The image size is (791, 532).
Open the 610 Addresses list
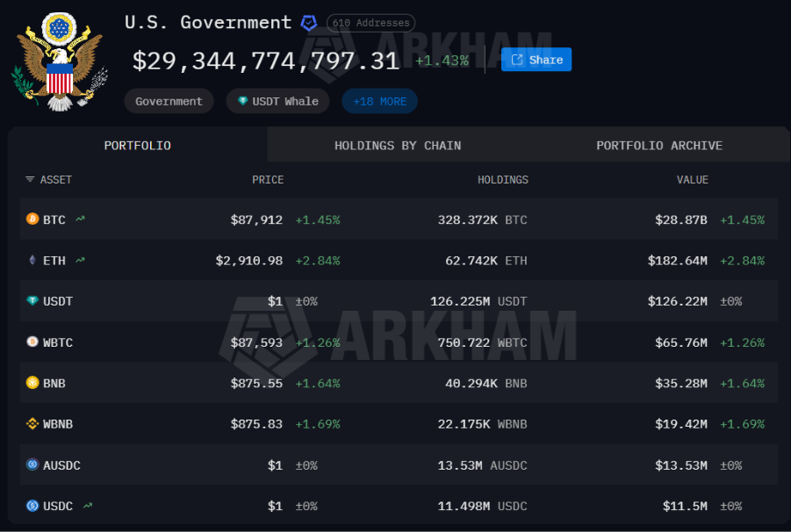click(370, 23)
